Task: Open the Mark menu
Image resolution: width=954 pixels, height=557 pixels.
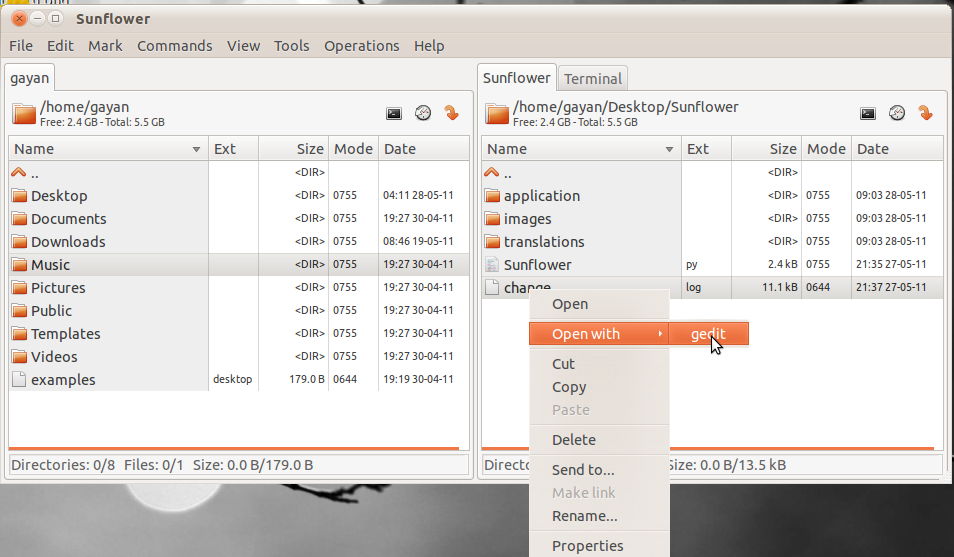Action: pos(105,46)
